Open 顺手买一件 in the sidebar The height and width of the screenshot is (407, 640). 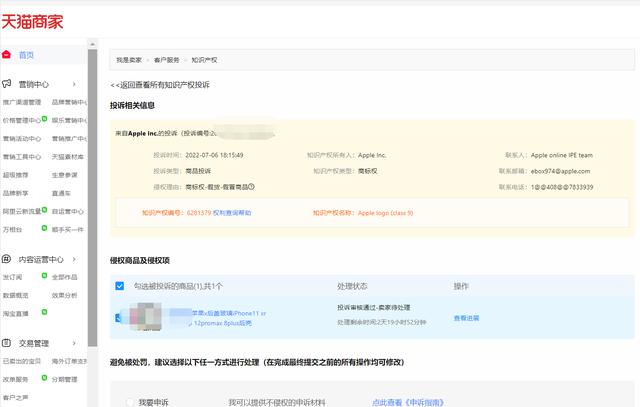pyautogui.click(x=67, y=229)
